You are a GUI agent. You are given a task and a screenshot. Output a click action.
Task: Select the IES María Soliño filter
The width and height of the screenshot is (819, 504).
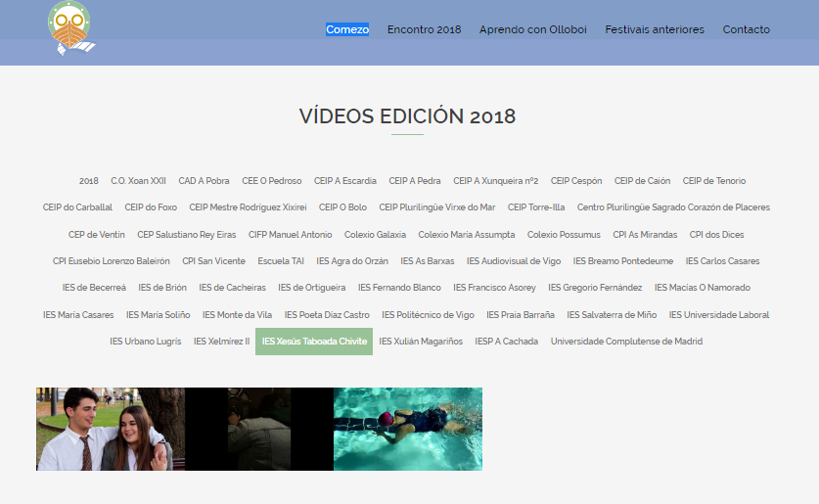pos(158,314)
